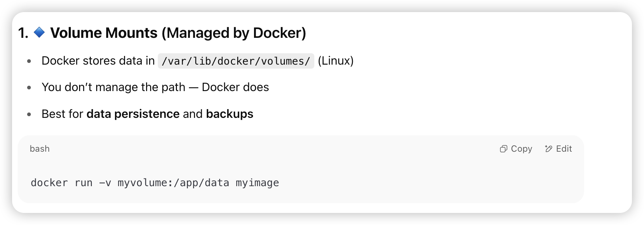644x225 pixels.
Task: Click 'Docker does' in second bullet
Action: click(x=235, y=87)
